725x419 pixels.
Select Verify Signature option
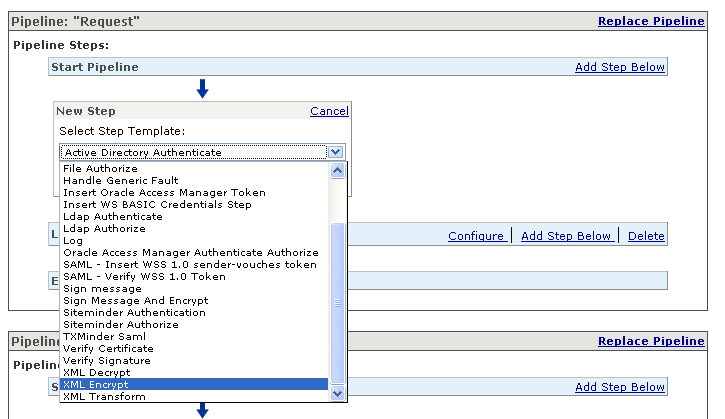point(194,361)
